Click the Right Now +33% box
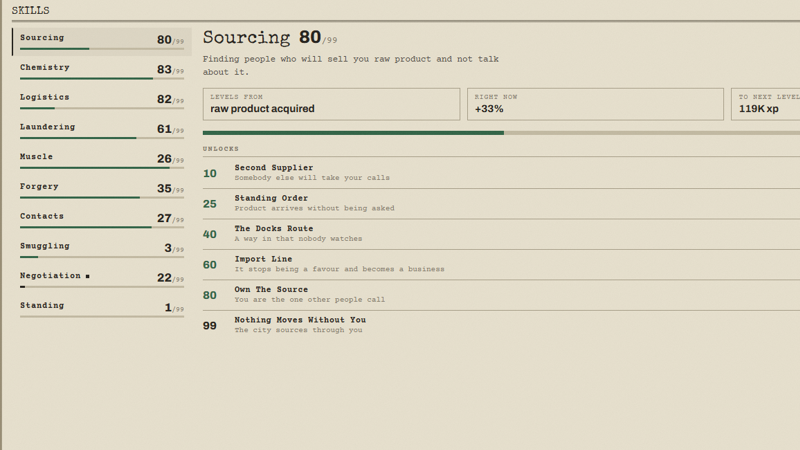 (x=595, y=104)
